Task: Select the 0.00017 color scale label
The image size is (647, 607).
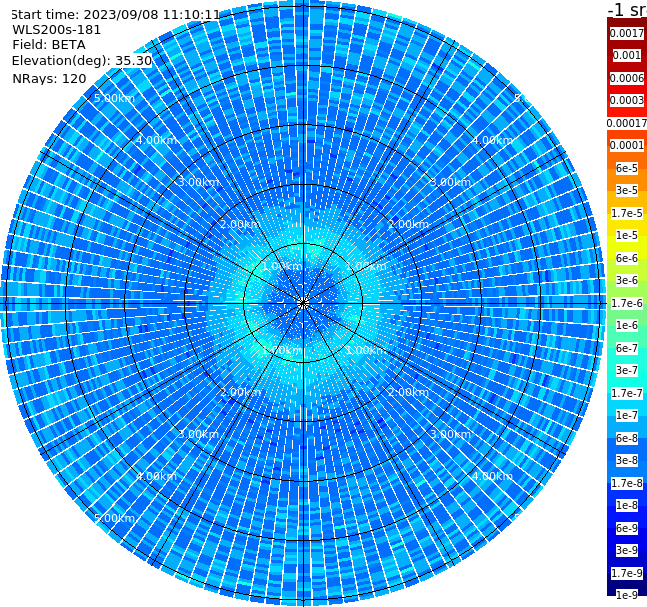Action: [x=627, y=123]
